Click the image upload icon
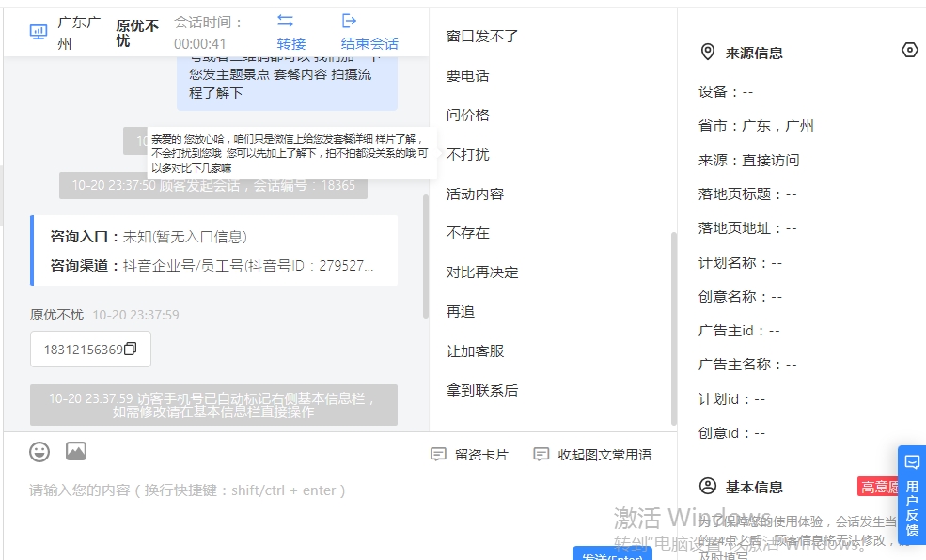Screen dimensions: 926x560 click(75, 451)
